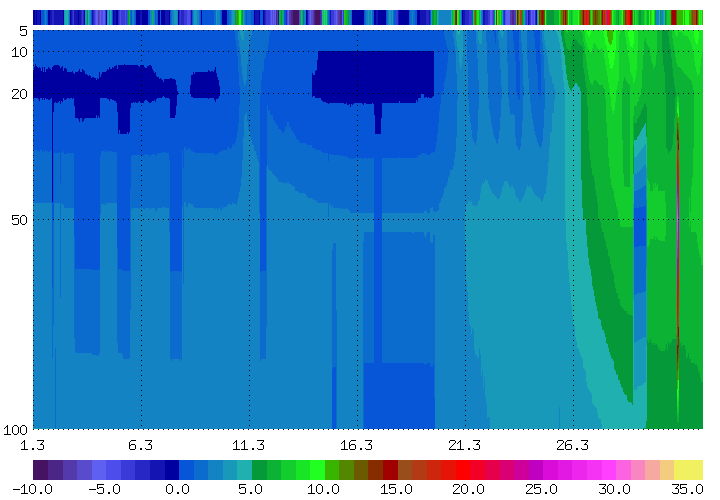Click the x-axis label 1.3

32,445
